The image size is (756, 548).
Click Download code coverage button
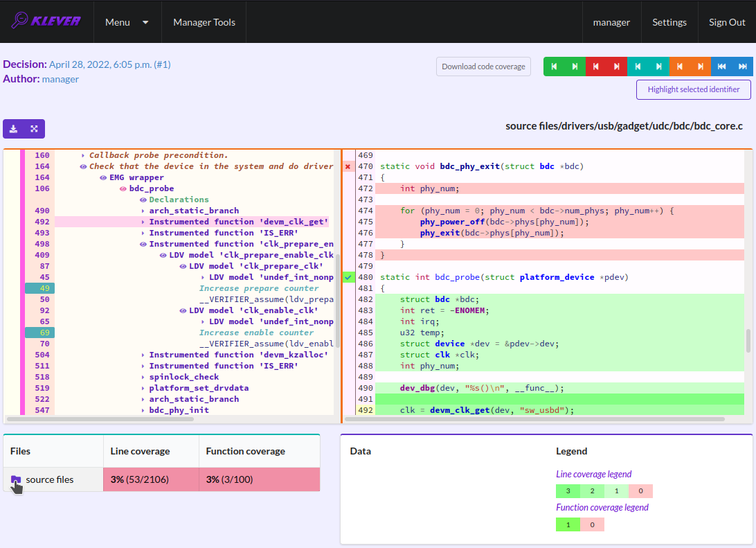pos(484,67)
